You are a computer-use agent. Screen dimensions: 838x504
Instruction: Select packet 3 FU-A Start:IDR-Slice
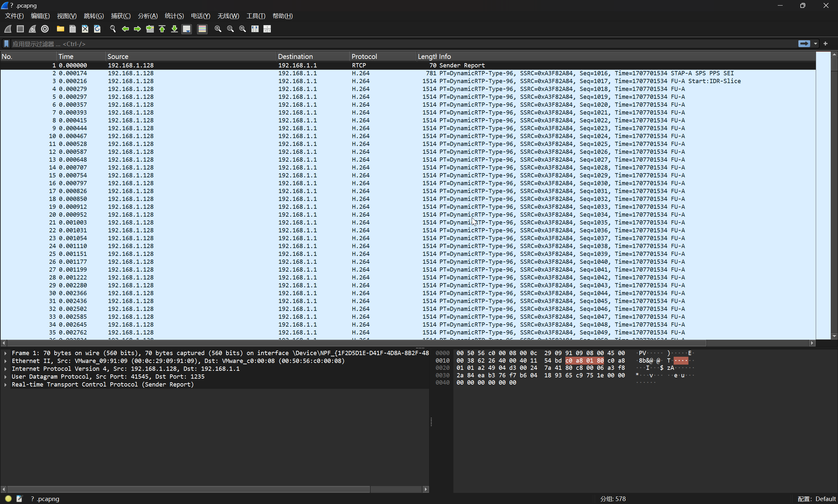click(408, 81)
